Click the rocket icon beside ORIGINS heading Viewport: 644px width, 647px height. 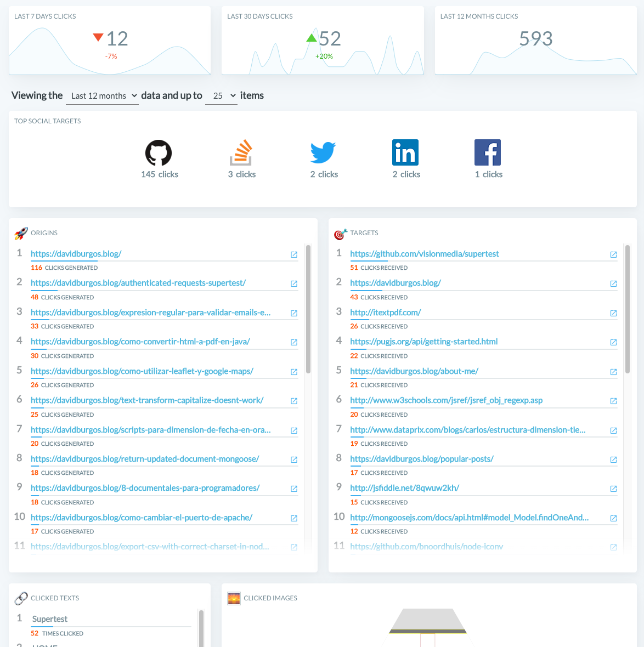click(20, 232)
